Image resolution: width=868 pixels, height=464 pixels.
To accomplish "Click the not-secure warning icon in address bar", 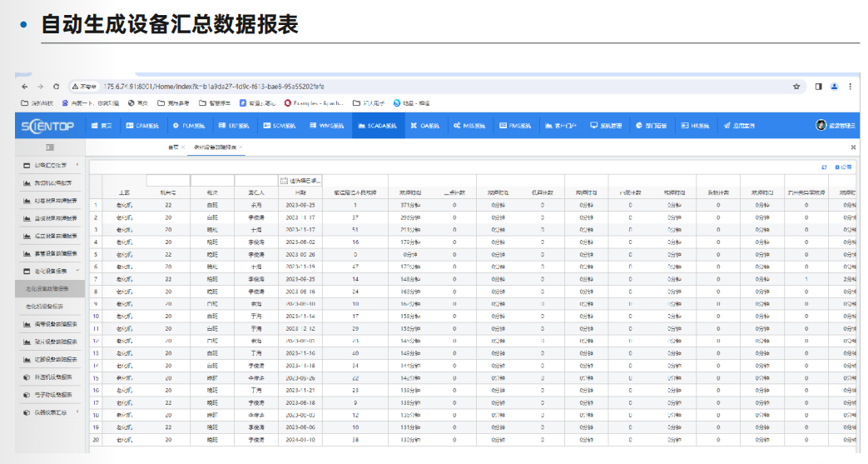I will pyautogui.click(x=75, y=87).
